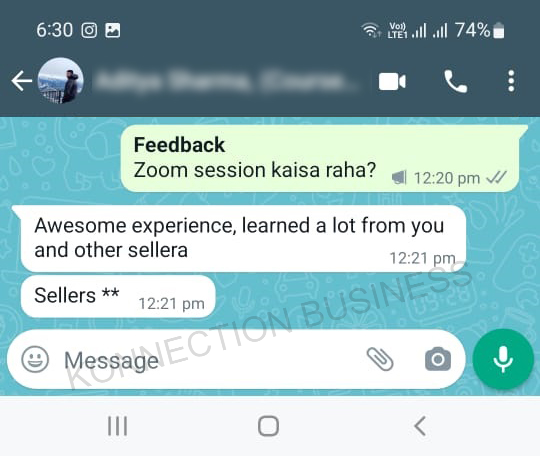Tap the back arrow in chat header
The height and width of the screenshot is (456, 540).
tap(22, 81)
